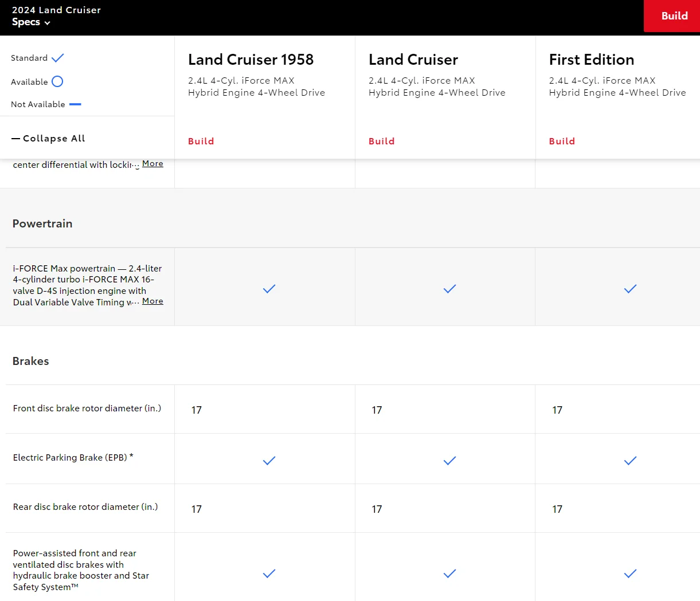Click rear rotor value 17 for Land Cruiser
This screenshot has width=700, height=601.
point(377,509)
